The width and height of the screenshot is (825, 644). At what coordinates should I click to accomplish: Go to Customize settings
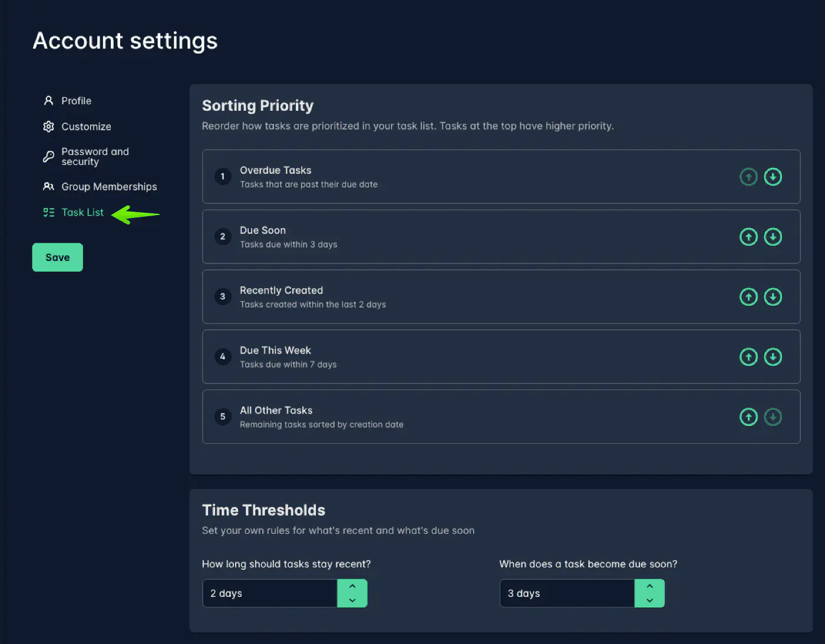[x=86, y=127]
